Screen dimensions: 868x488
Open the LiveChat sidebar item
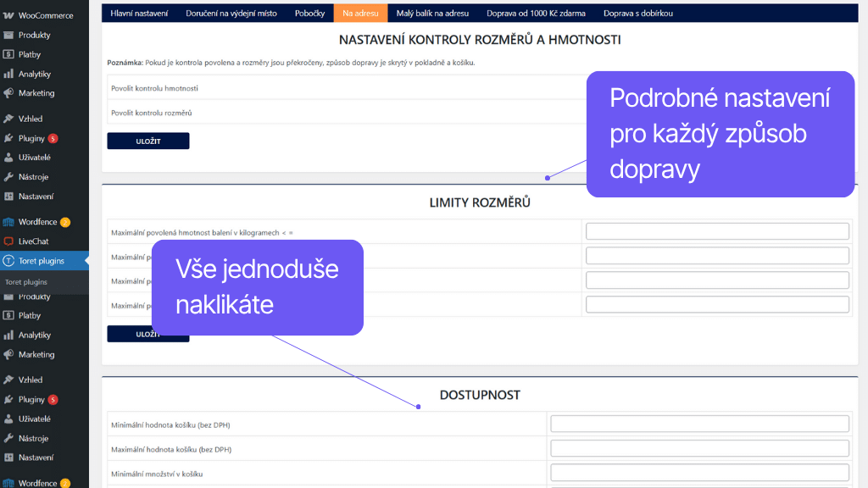coord(35,241)
